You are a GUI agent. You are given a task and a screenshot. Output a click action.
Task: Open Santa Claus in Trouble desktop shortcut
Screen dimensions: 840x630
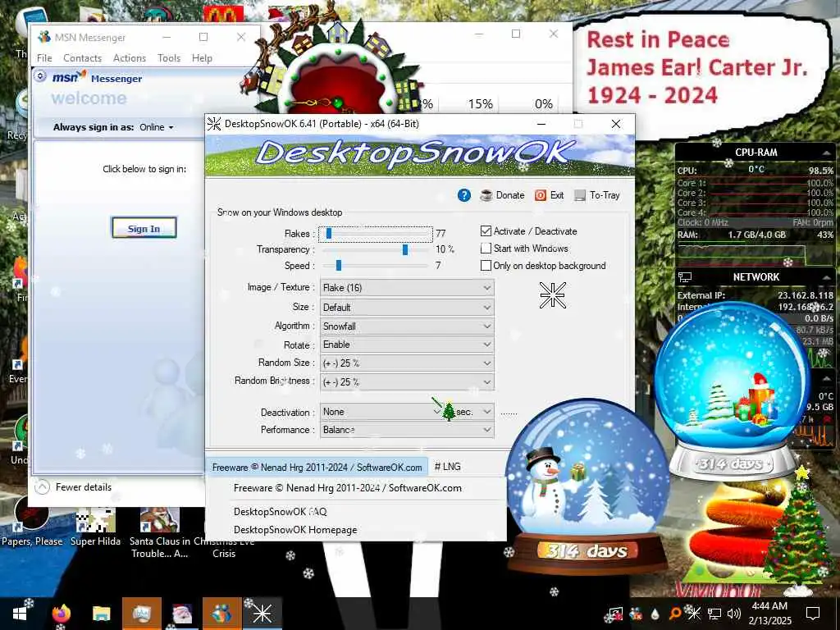(159, 533)
